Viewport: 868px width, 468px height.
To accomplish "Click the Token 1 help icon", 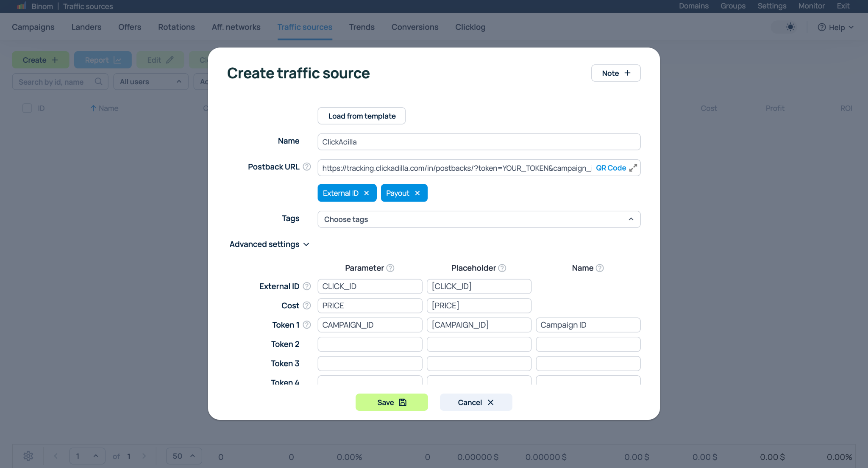I will point(307,325).
